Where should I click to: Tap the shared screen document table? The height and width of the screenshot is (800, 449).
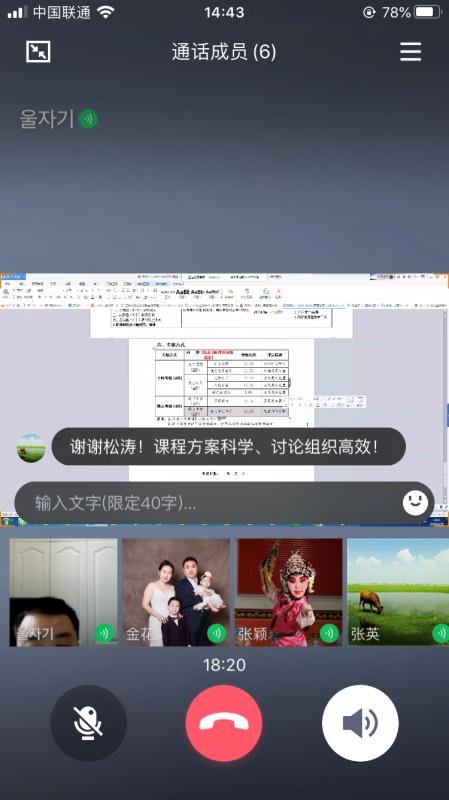coord(222,383)
